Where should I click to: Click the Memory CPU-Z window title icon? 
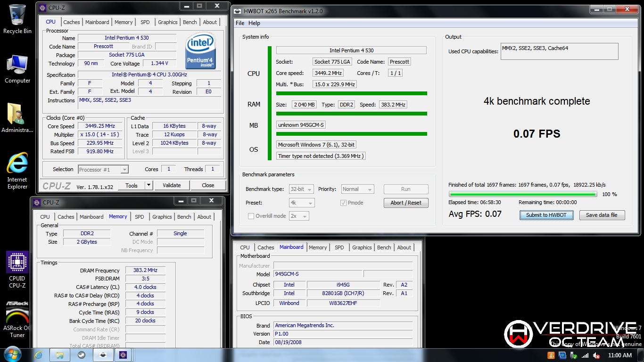point(37,203)
